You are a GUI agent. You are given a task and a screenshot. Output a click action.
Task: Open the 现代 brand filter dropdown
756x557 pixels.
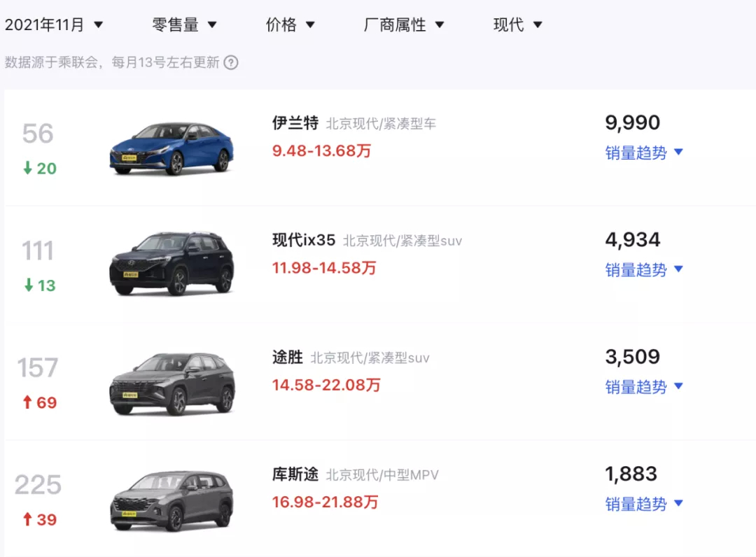tap(515, 24)
